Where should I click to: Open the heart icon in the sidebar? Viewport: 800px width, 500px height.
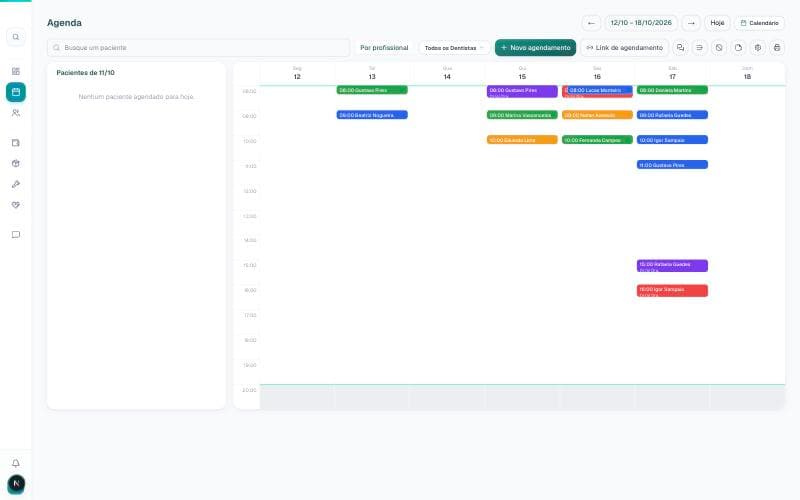(x=16, y=205)
